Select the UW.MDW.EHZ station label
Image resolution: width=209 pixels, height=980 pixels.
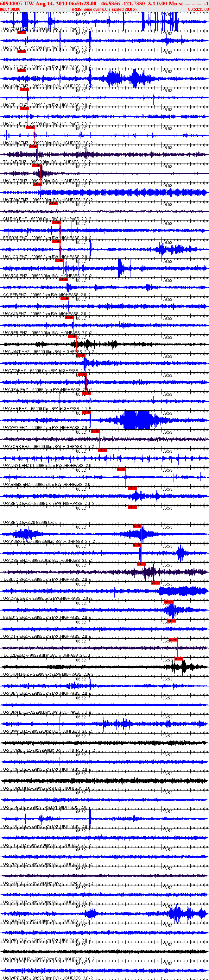point(16,86)
